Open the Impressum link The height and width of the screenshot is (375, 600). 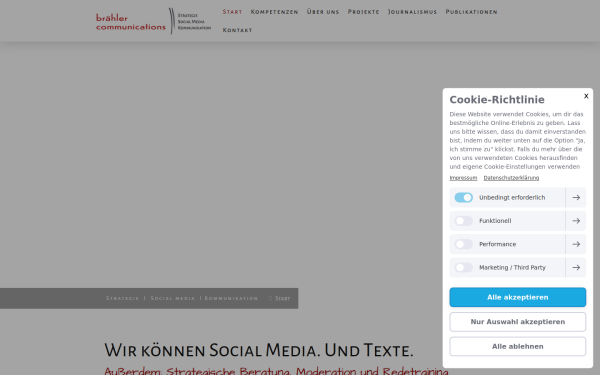[x=463, y=178]
